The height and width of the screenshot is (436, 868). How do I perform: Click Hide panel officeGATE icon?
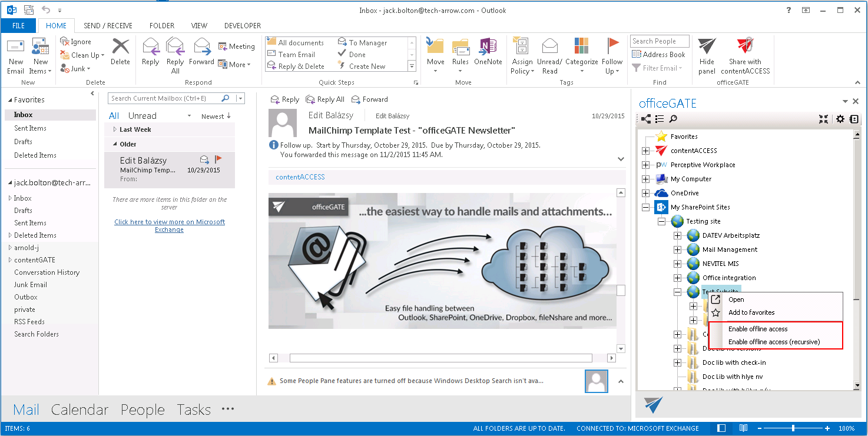707,46
